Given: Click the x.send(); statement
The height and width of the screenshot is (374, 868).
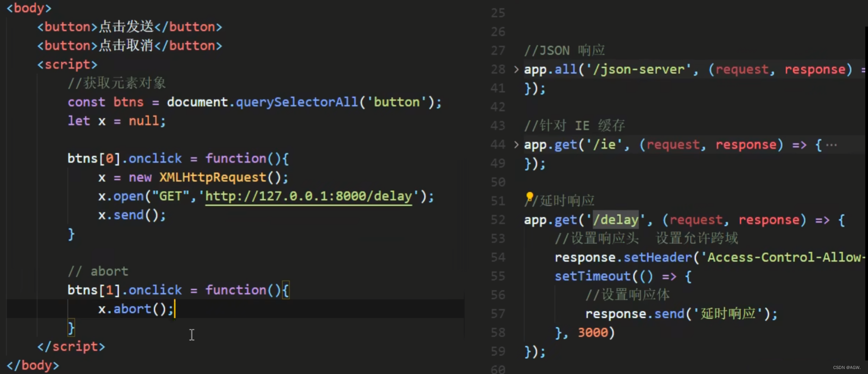Looking at the screenshot, I should [x=132, y=215].
